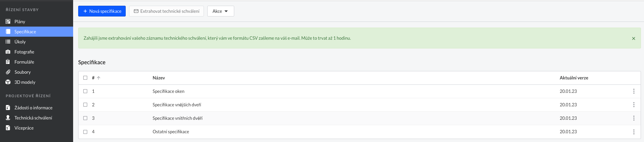Open options menu for Specifikace vnitřních dvěří
644x142 pixels.
coord(634,118)
